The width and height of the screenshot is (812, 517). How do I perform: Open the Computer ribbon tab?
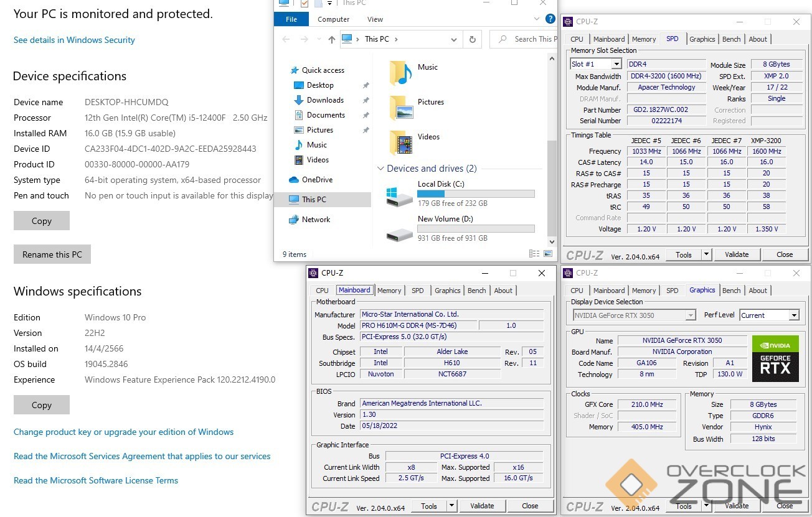pyautogui.click(x=333, y=19)
